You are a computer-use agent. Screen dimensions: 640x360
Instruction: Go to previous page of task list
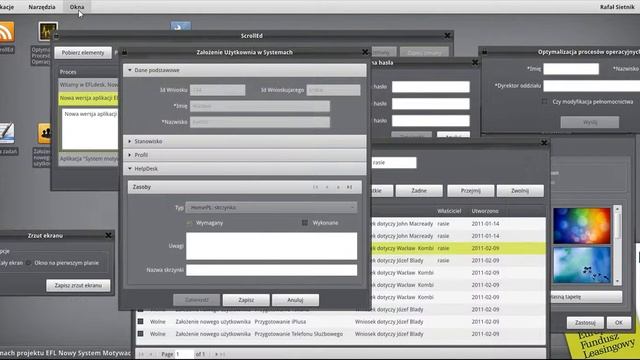pyautogui.click(x=151, y=354)
